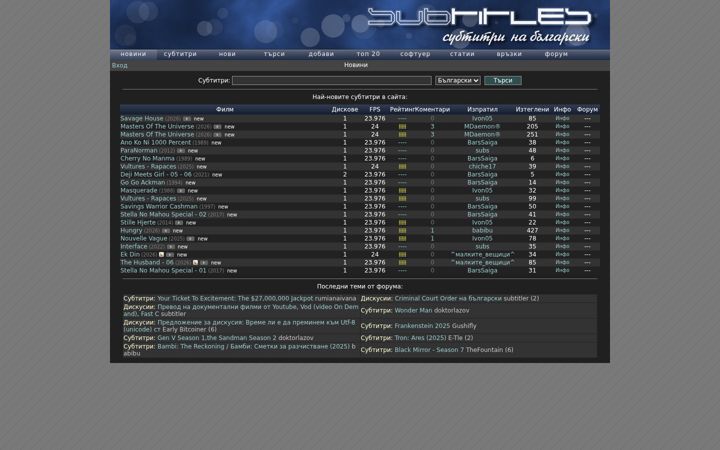Image resolution: width=720 pixels, height=450 pixels.
Task: Click Инфо link in Interface row
Action: point(562,247)
